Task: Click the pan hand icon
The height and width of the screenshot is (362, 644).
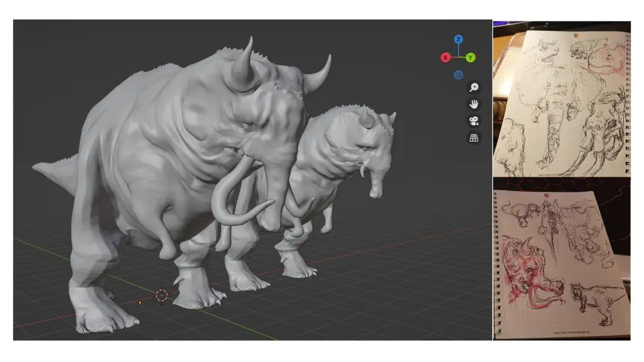Action: point(474,104)
